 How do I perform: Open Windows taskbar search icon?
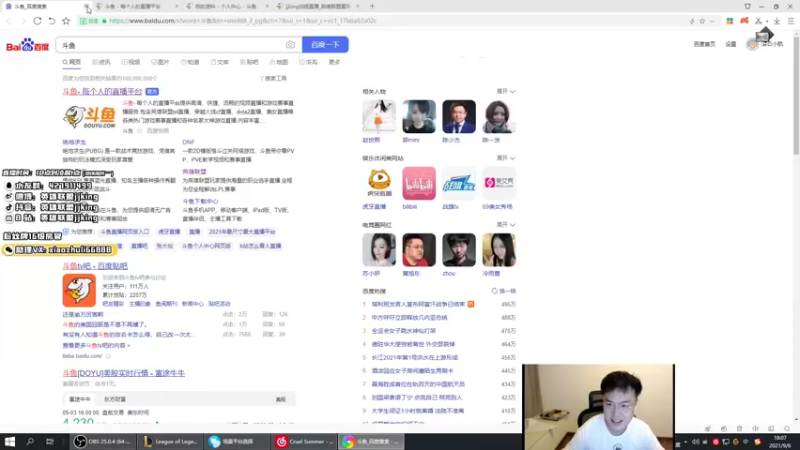click(x=30, y=441)
